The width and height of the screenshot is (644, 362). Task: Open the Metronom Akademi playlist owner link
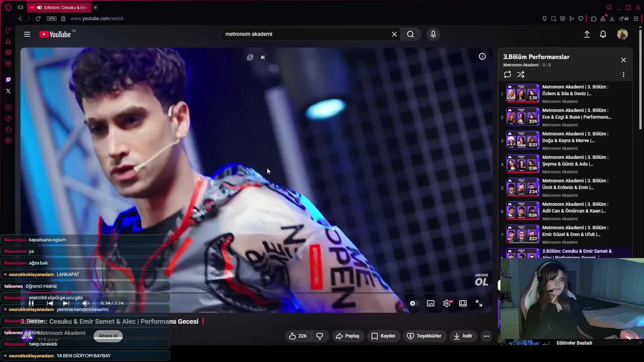pos(521,65)
